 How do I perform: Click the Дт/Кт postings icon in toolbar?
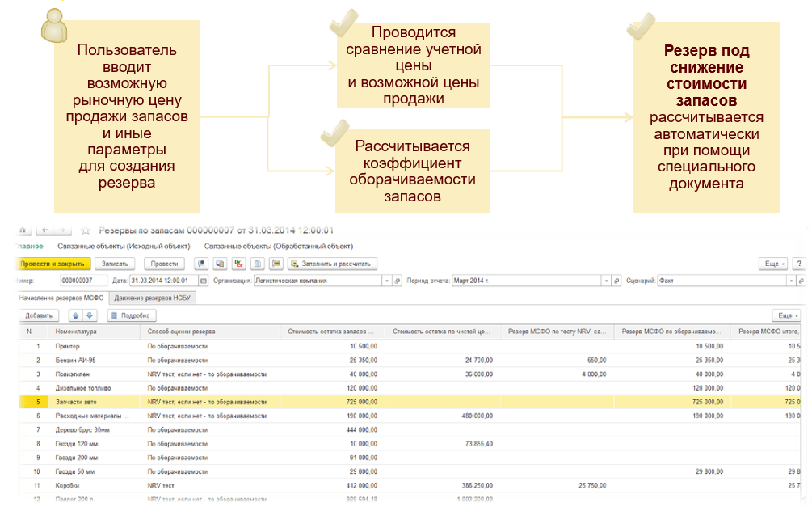238,264
